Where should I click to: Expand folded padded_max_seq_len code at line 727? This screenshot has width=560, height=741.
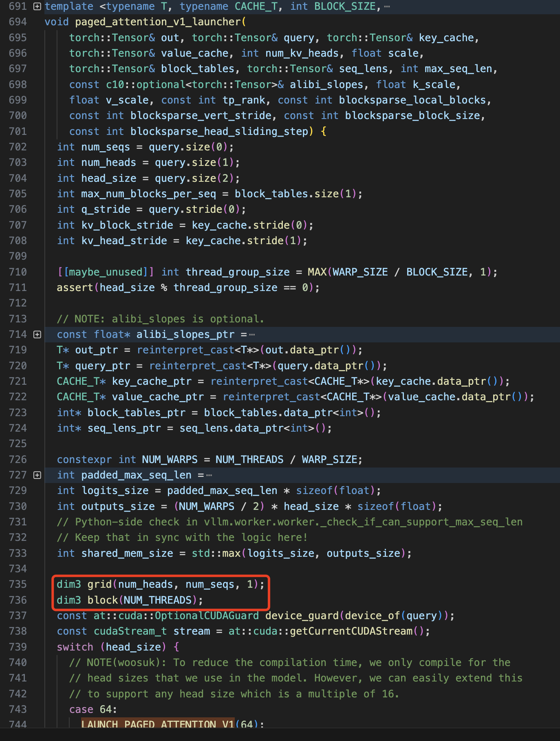[37, 475]
